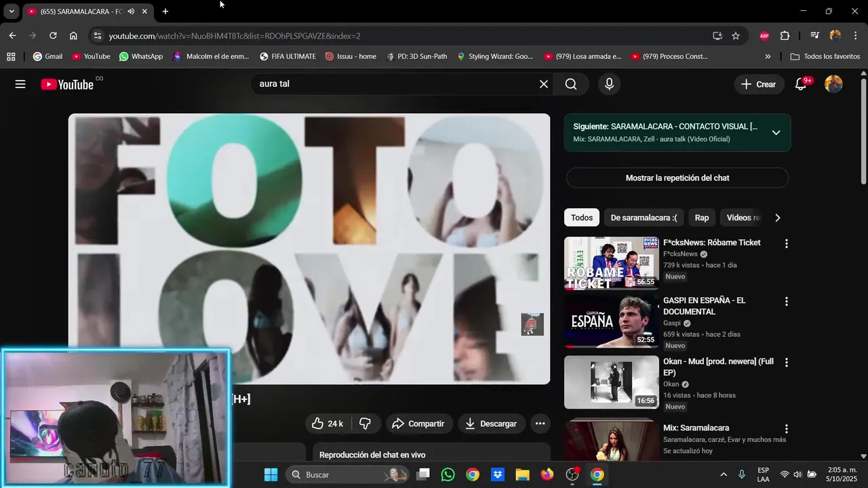The width and height of the screenshot is (868, 488).
Task: Open Firefox from the taskbar
Action: [x=547, y=474]
